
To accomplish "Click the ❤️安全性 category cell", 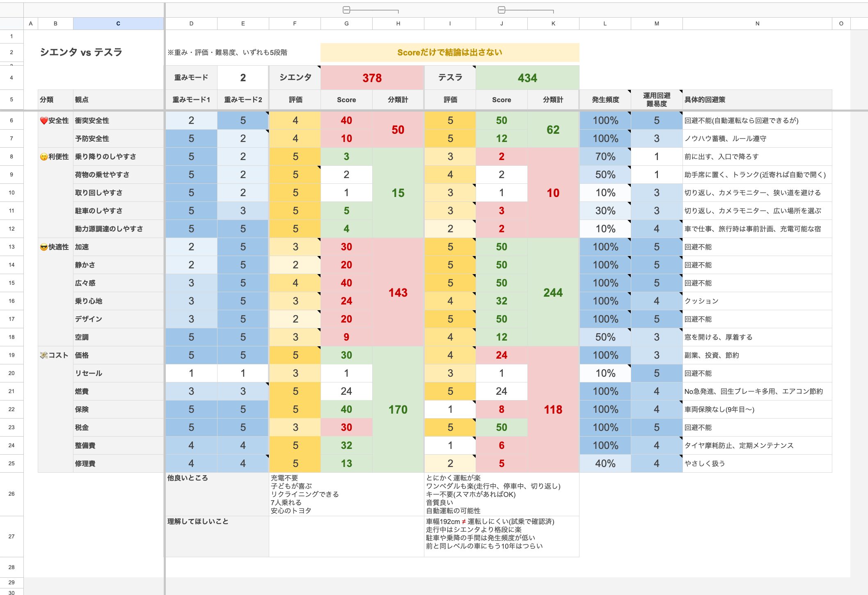I will pos(55,121).
